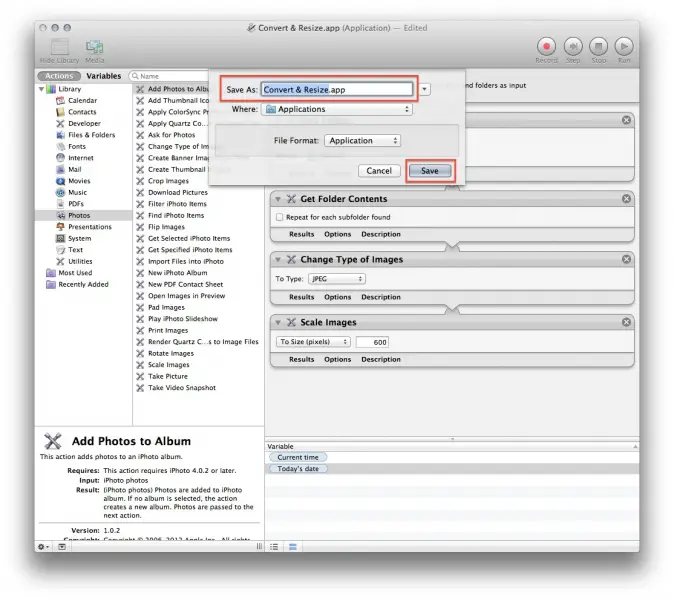This screenshot has width=674, height=600.
Task: Show Description of Scale Images action
Action: tap(381, 359)
